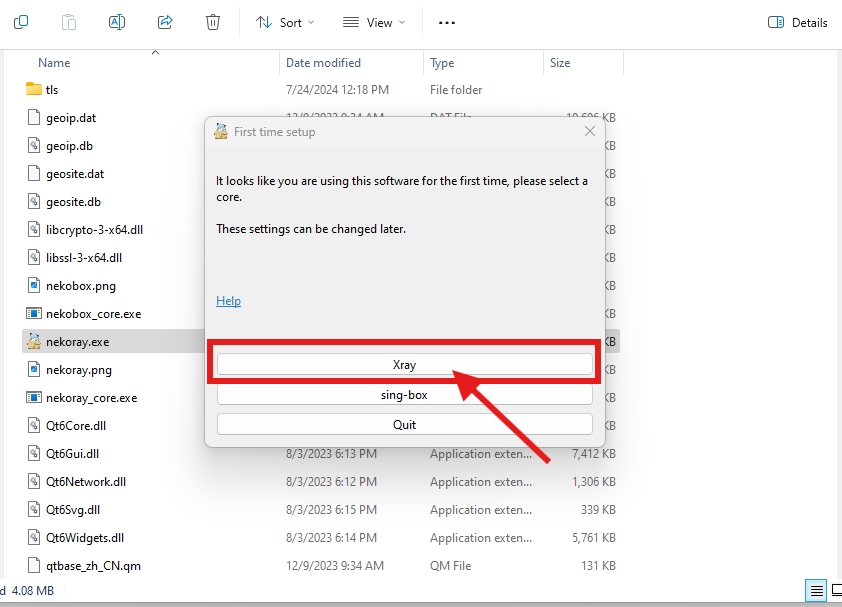
Task: Select the Qt6Core.dll file icon
Action: tap(34, 425)
